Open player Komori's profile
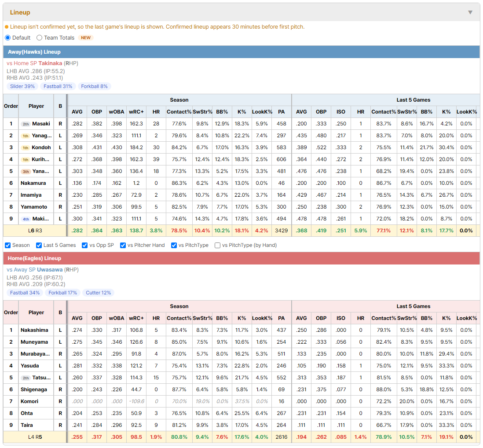This screenshot has height=448, width=483. click(29, 401)
